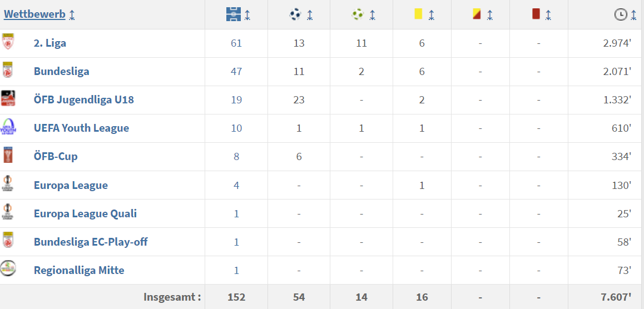Click the UEFA Youth League logo

point(8,127)
